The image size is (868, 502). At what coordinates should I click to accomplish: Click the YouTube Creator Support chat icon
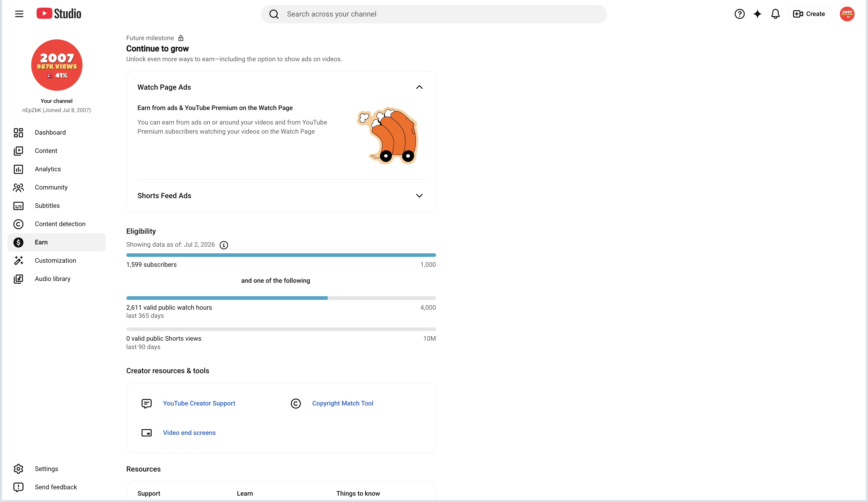pyautogui.click(x=146, y=403)
